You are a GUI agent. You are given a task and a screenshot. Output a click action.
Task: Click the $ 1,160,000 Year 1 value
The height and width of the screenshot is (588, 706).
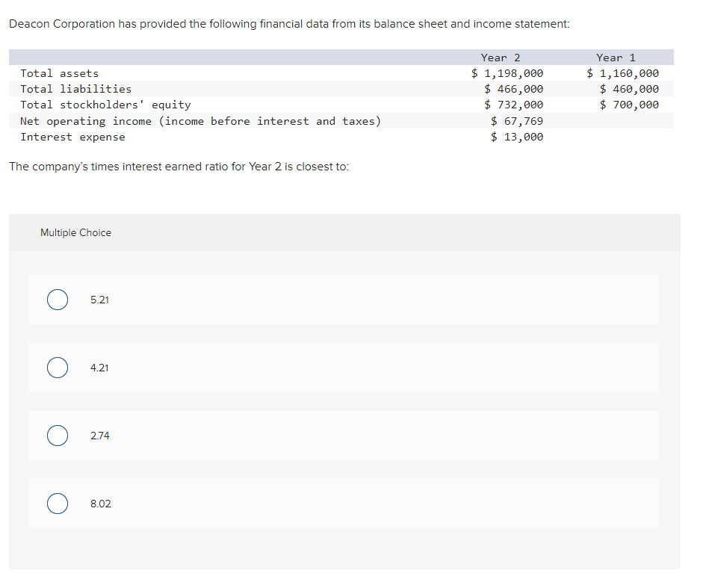[623, 73]
